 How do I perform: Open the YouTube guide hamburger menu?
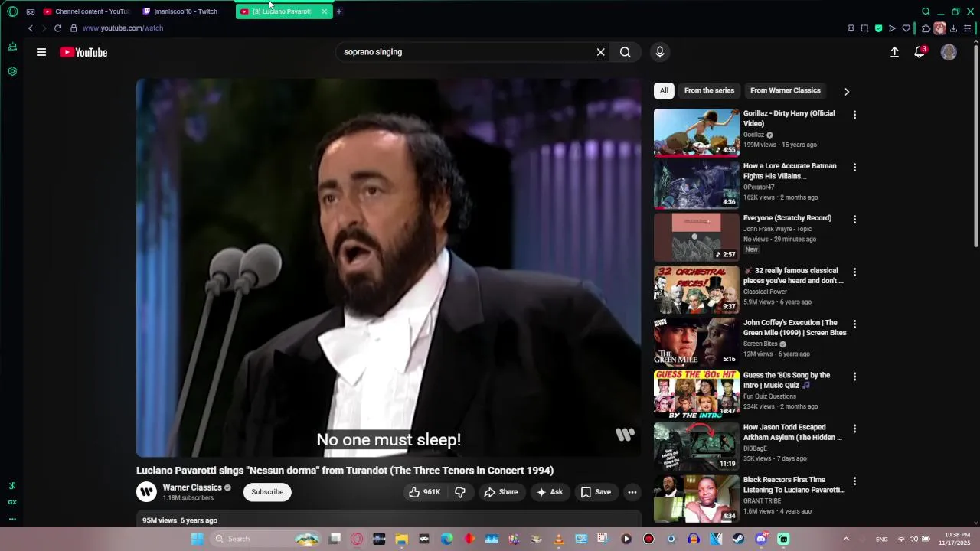(x=41, y=52)
